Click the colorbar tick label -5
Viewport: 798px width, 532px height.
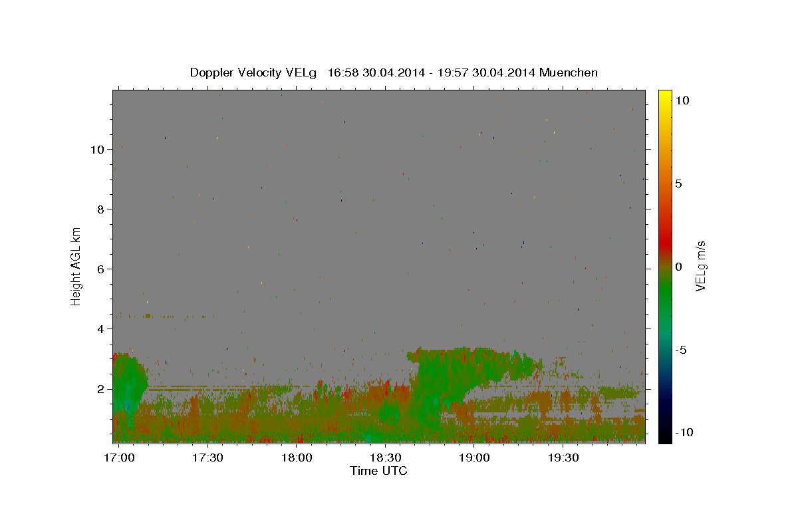(x=681, y=350)
